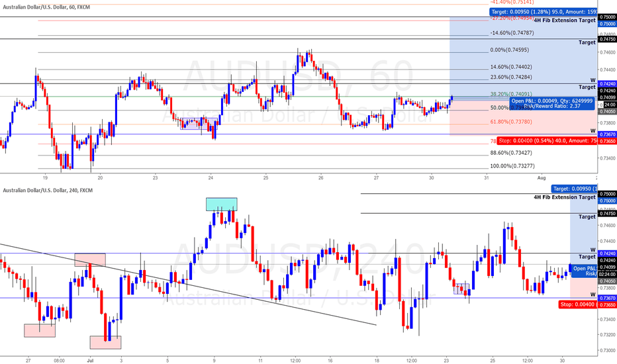The width and height of the screenshot is (617, 364).
Task: Select the -27.20%(0.74954) Fibonacci level label
Action: (512, 18)
